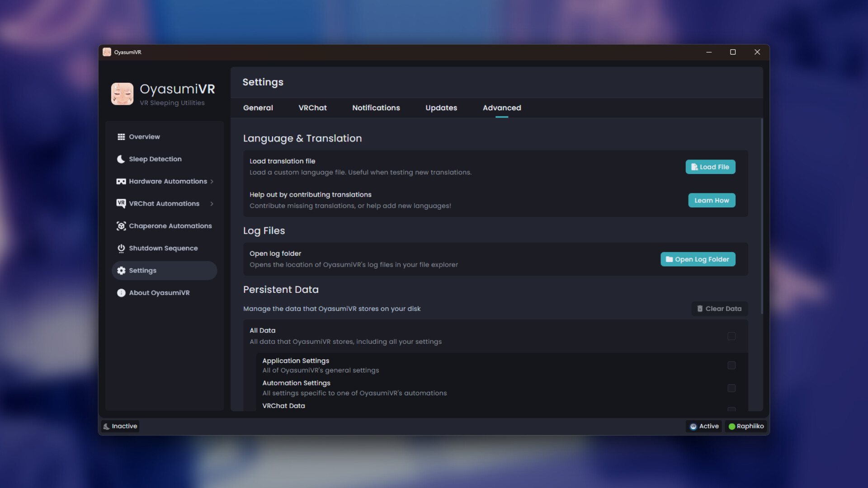Open the Updates tab

tap(441, 108)
